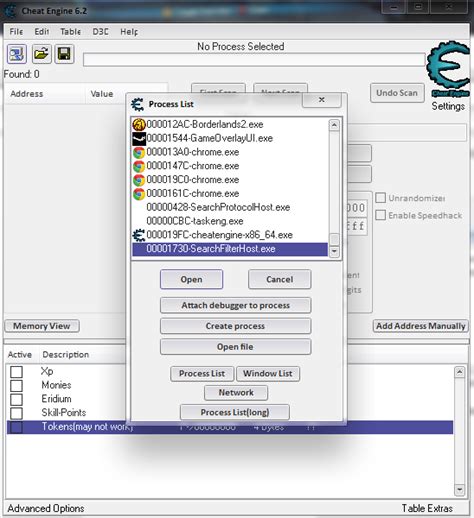
Task: Switch to Process List view button
Action: [202, 374]
